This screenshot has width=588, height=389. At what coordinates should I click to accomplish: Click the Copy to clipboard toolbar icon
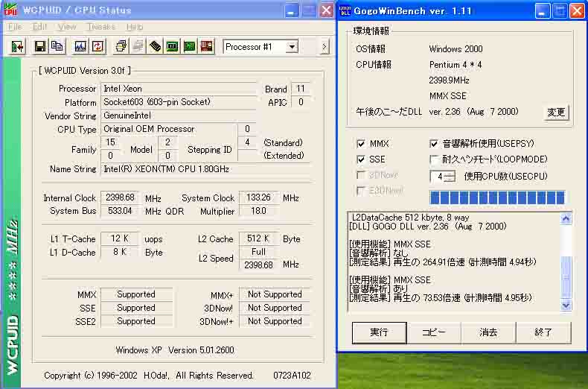(x=57, y=46)
